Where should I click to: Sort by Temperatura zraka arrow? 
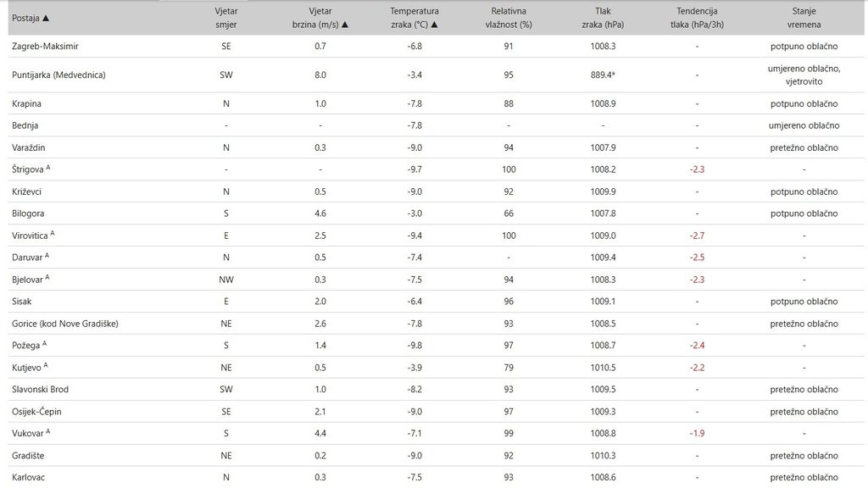point(434,25)
